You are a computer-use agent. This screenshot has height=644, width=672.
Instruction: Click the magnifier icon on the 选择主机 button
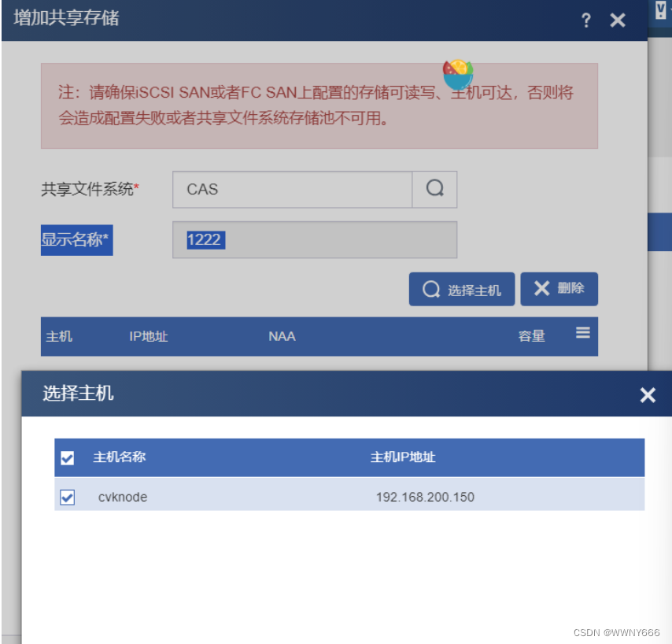[431, 289]
